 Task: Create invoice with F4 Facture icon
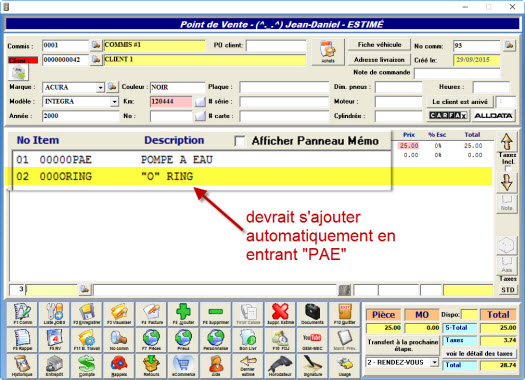pyautogui.click(x=151, y=314)
